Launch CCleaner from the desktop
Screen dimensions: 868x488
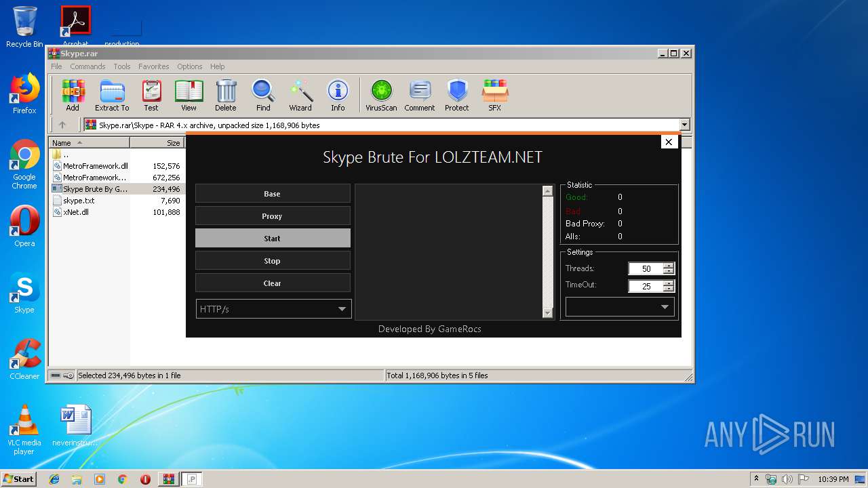pos(24,359)
